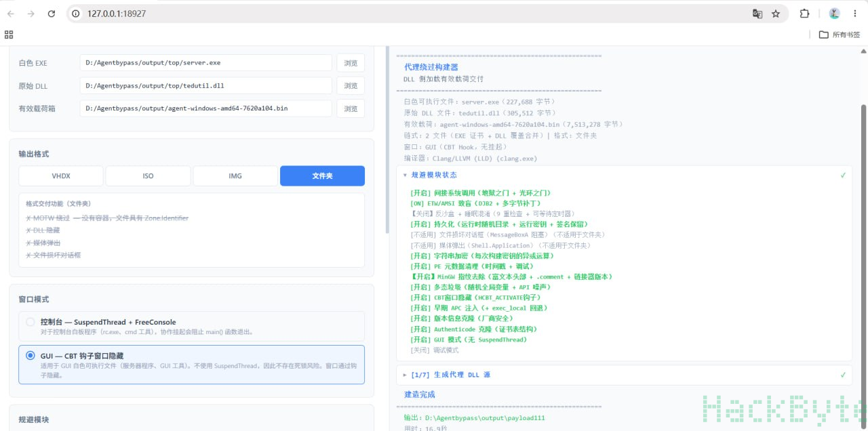
Task: Bookmark this page with the star
Action: point(776,14)
